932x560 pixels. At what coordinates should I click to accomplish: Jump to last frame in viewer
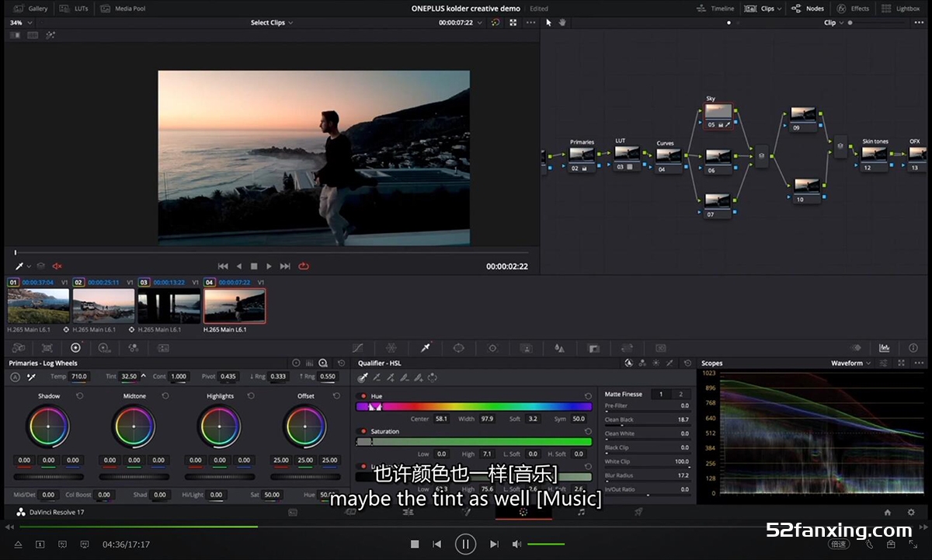pyautogui.click(x=285, y=266)
